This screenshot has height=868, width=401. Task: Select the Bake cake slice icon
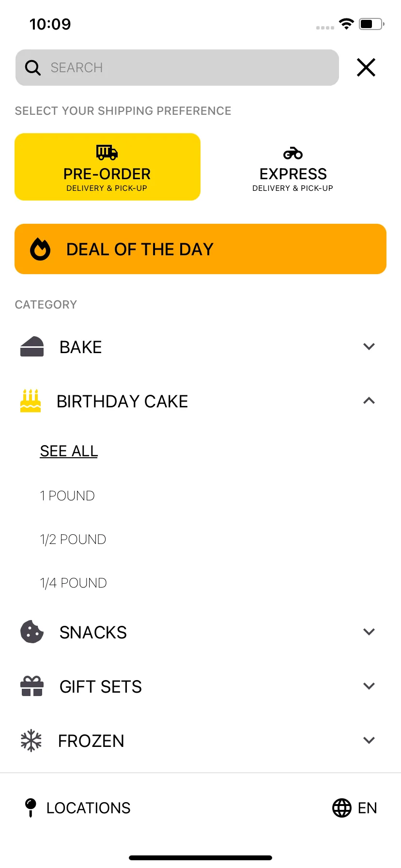pos(32,347)
